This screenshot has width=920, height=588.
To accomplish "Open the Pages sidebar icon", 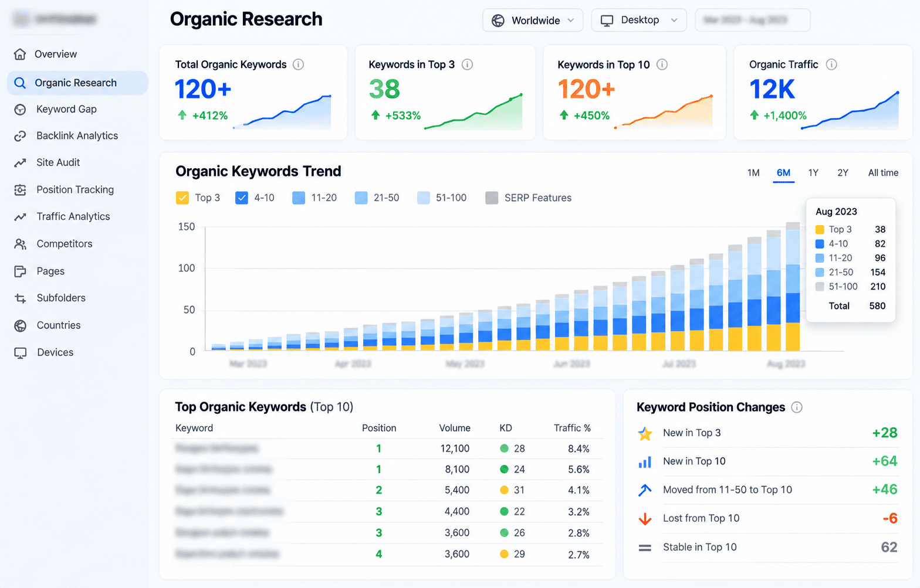I will [x=20, y=271].
